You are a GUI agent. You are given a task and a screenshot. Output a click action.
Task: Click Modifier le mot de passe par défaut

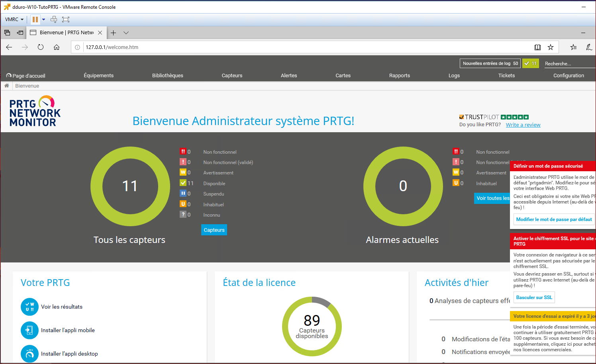tap(554, 219)
